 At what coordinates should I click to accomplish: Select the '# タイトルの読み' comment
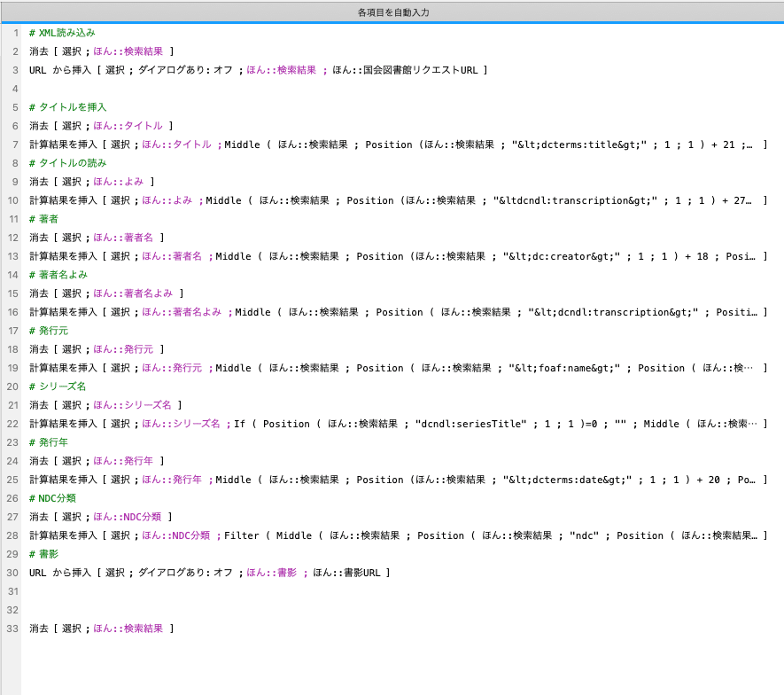(x=67, y=163)
